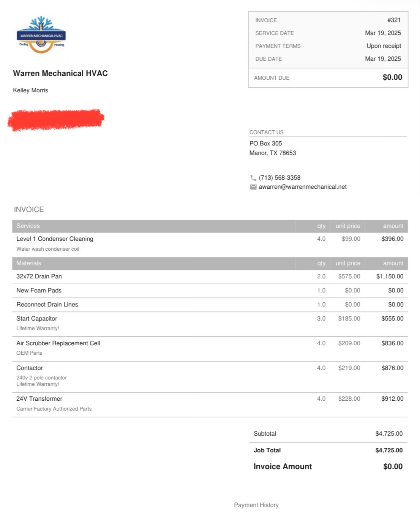Click the Start Capacitor line item
The height and width of the screenshot is (515, 420).
click(37, 319)
